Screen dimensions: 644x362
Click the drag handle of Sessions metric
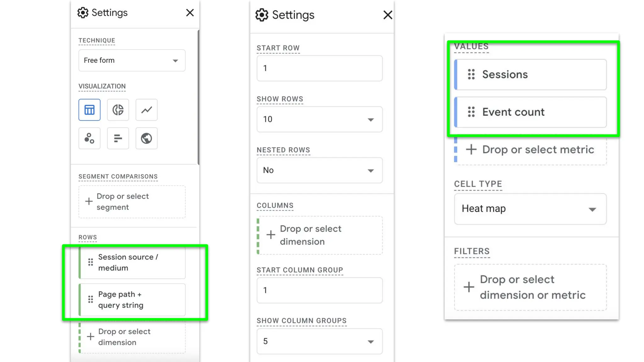471,74
